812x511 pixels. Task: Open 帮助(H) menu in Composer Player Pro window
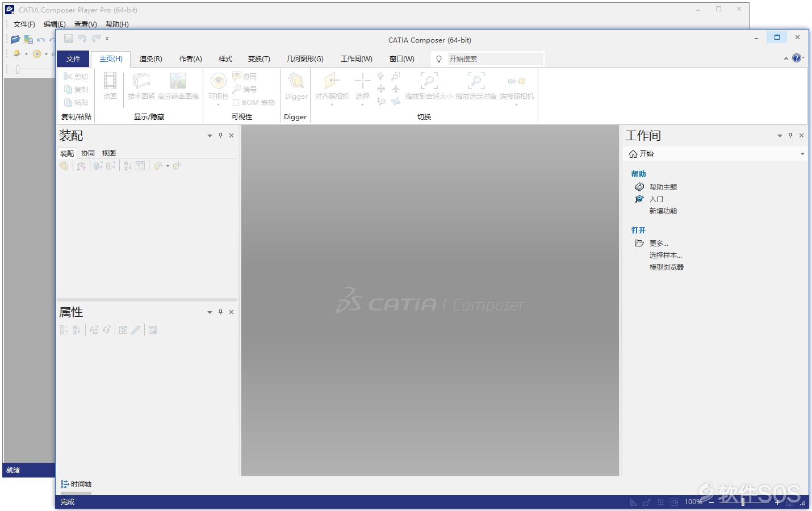tap(117, 24)
